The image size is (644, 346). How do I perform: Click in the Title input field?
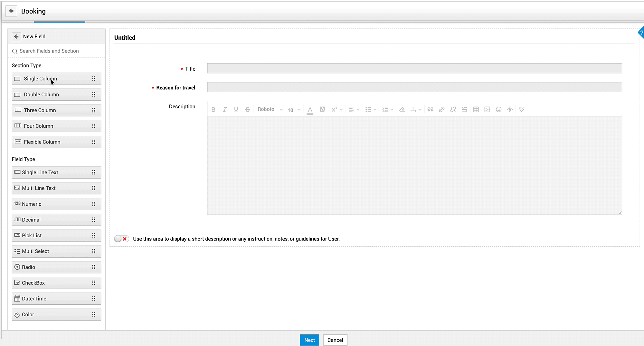point(414,68)
